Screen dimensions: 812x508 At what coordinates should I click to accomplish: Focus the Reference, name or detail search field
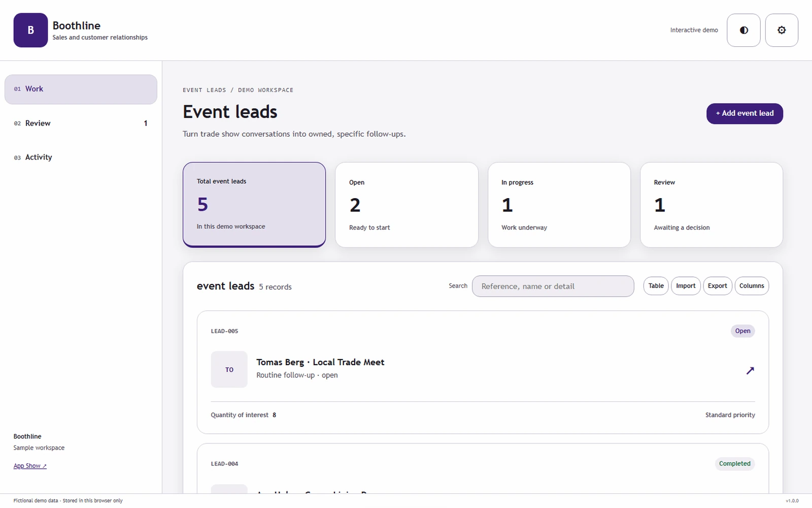click(553, 286)
